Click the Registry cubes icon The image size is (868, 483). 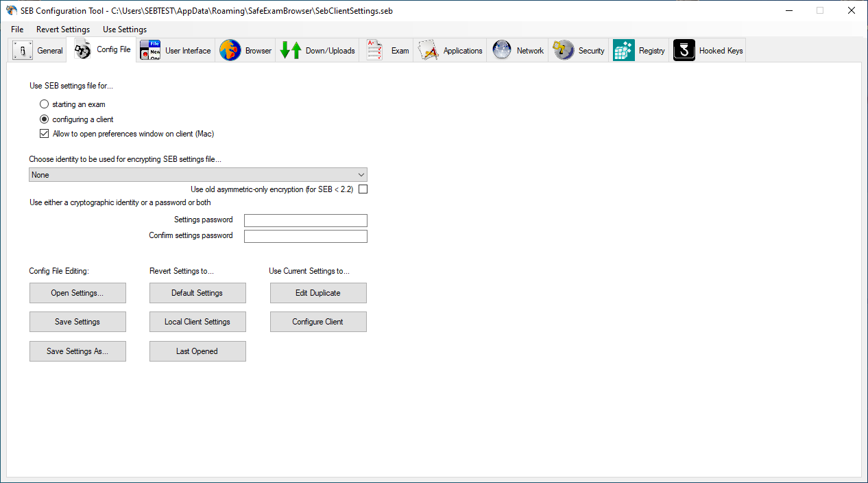pos(624,50)
